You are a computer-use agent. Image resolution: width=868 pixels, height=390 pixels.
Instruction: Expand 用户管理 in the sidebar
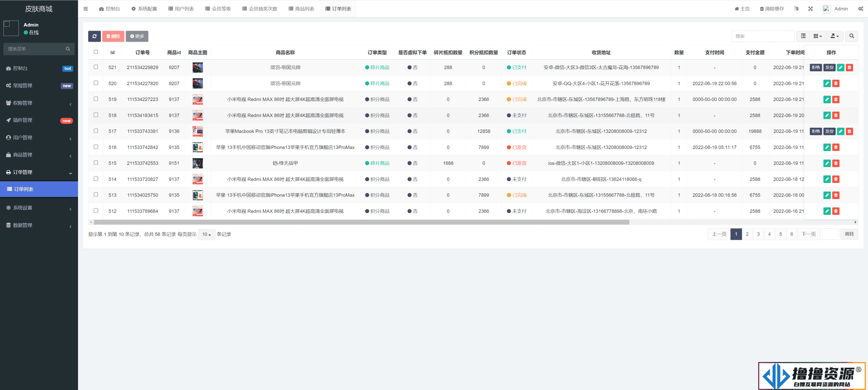(39, 137)
